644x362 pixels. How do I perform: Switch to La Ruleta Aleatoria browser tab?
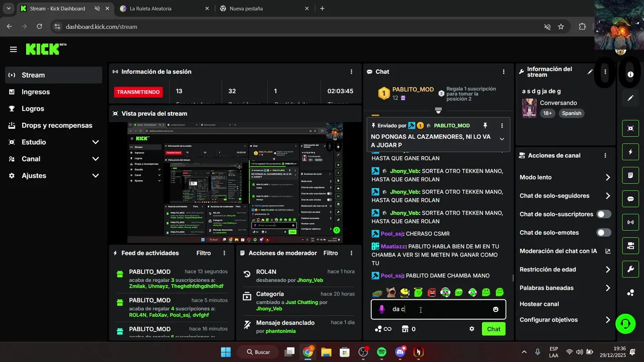pyautogui.click(x=164, y=9)
